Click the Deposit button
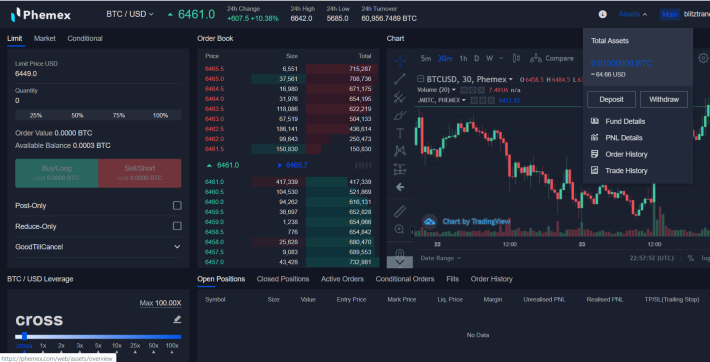 coord(611,100)
